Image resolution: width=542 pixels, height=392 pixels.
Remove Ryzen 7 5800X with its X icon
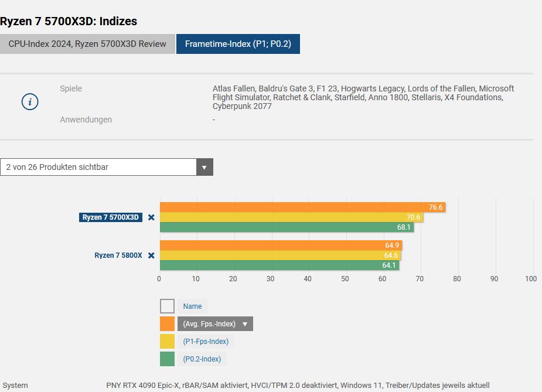point(151,255)
